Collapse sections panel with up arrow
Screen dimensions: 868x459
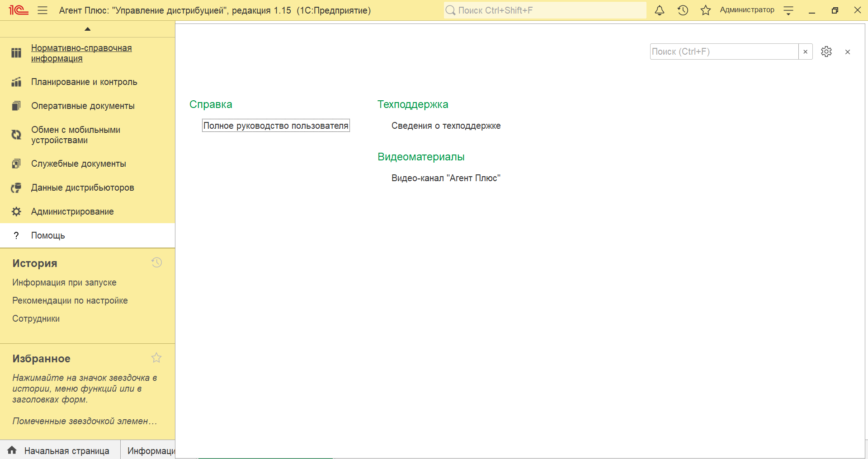tap(88, 29)
